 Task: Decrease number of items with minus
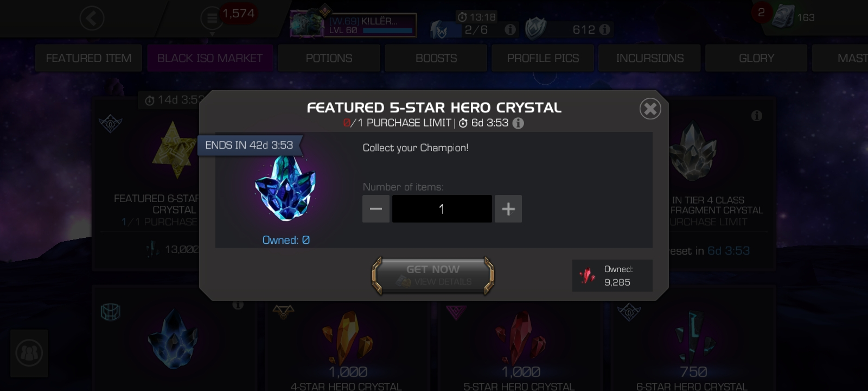[x=376, y=209]
